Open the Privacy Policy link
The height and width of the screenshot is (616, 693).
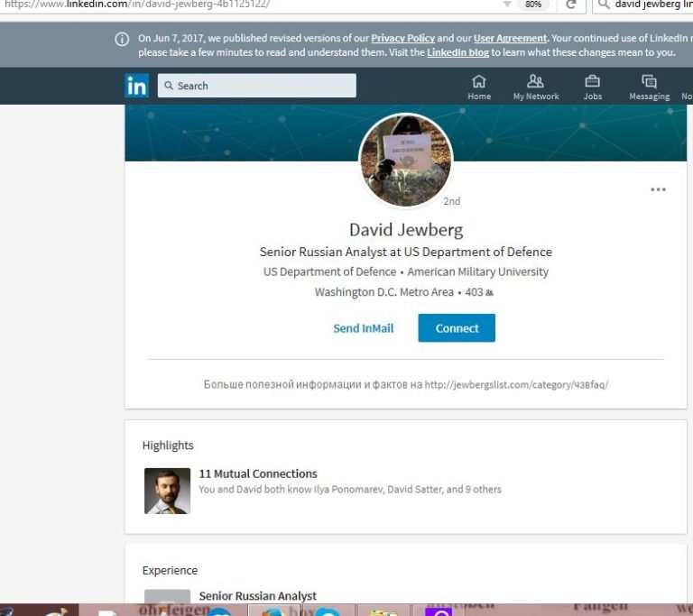[402, 39]
